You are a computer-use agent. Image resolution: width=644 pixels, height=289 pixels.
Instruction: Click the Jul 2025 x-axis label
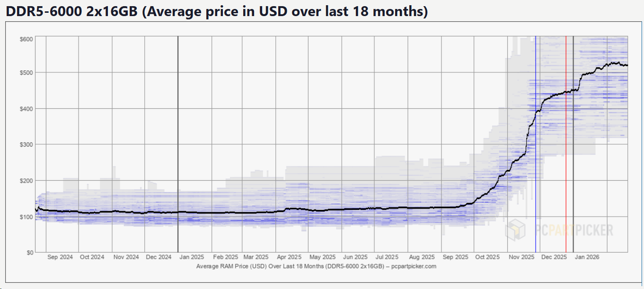[x=387, y=257]
